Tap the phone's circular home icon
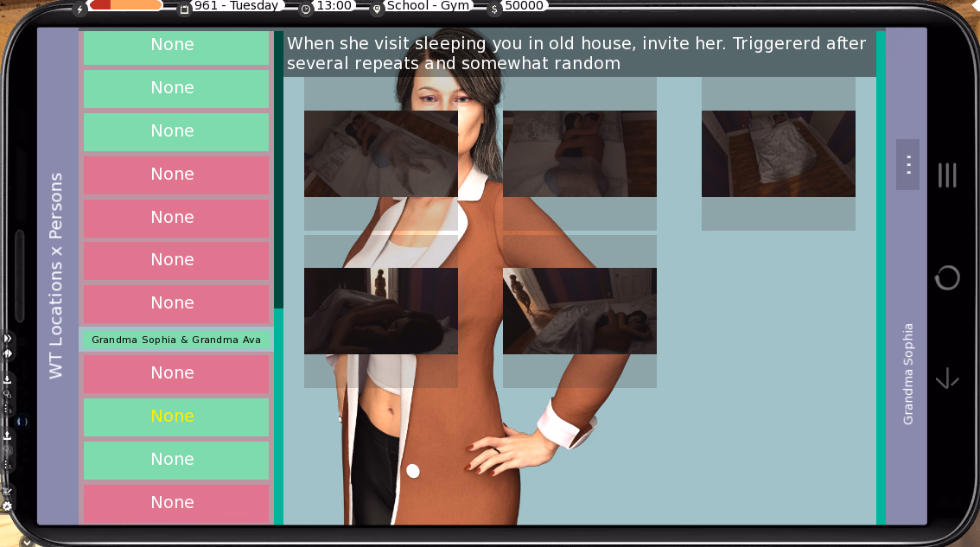The height and width of the screenshot is (547, 980). [x=947, y=277]
